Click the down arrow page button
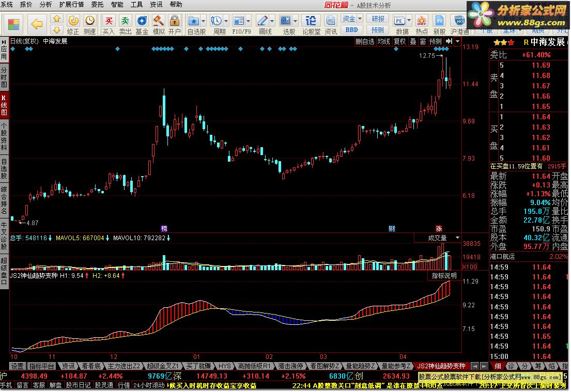This screenshot has height=392, width=571. pyautogui.click(x=56, y=29)
